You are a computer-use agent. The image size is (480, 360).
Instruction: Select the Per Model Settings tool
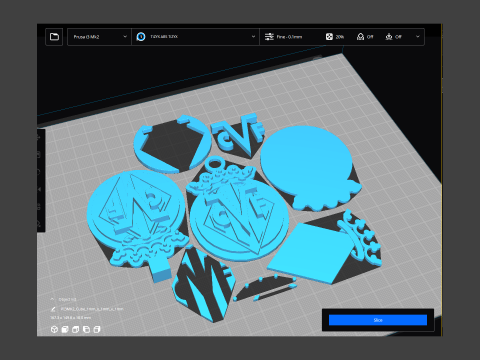(39, 207)
